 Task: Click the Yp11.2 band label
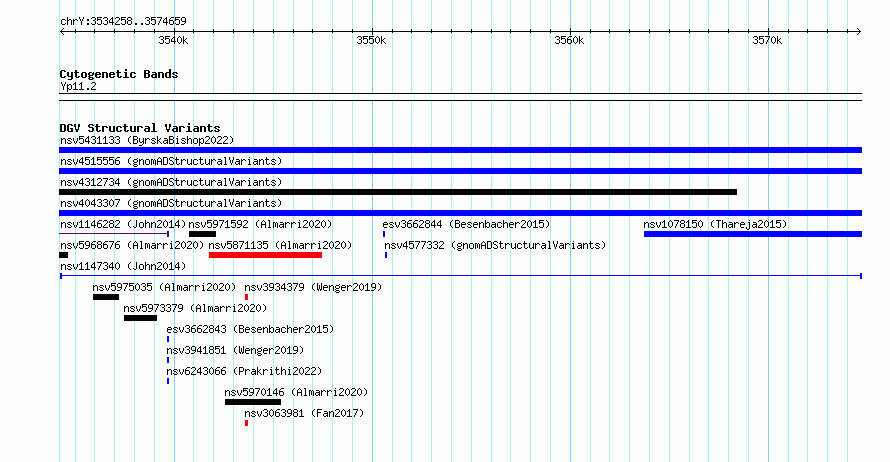coord(78,87)
